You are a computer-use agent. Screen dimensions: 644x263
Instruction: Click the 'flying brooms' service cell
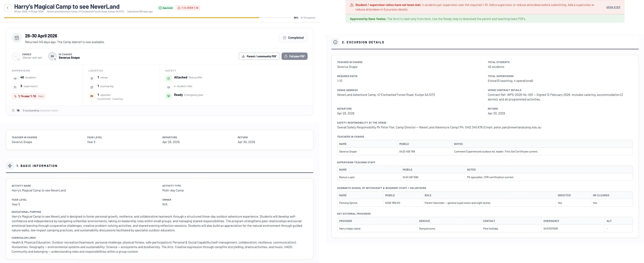tap(449, 229)
